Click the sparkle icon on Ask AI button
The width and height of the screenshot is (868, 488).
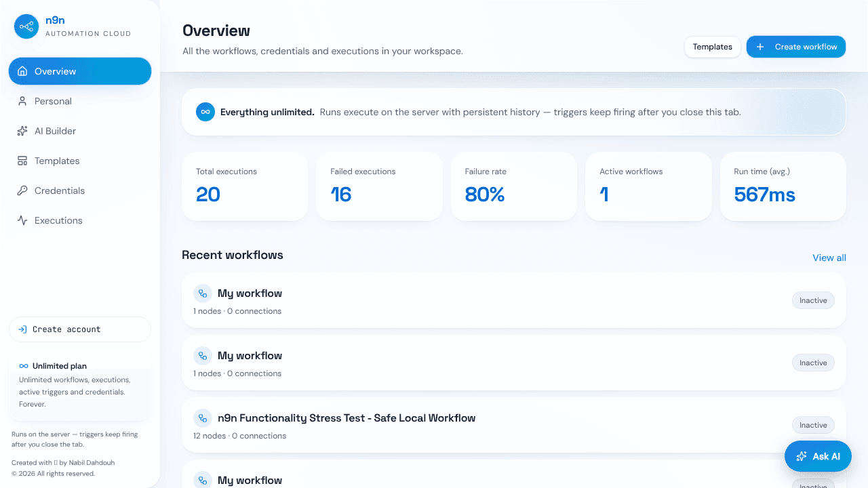[802, 456]
